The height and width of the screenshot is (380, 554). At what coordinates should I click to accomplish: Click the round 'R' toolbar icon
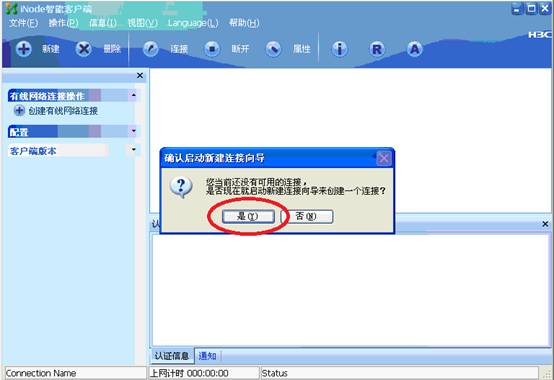377,49
